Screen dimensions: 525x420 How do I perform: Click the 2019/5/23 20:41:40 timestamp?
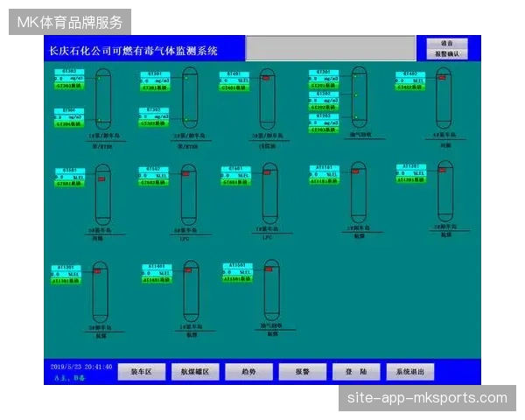(81, 367)
